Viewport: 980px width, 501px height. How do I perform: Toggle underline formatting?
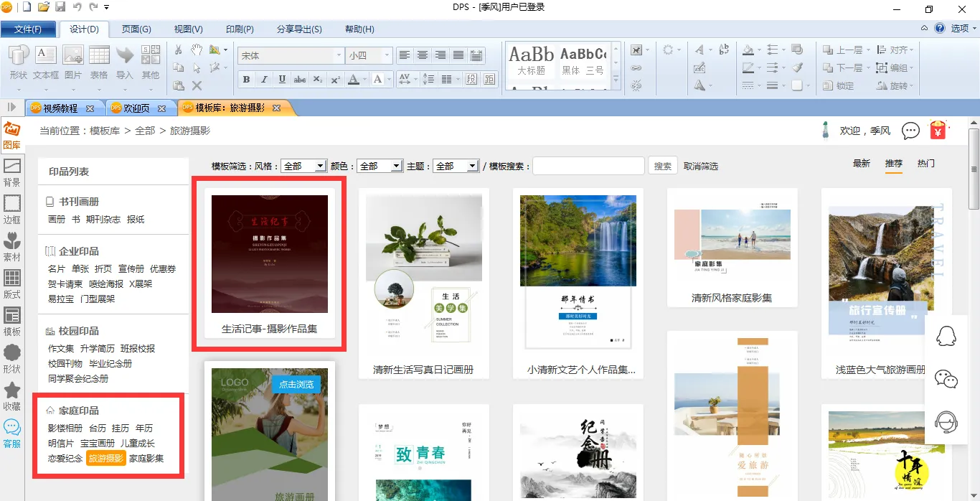(x=282, y=80)
